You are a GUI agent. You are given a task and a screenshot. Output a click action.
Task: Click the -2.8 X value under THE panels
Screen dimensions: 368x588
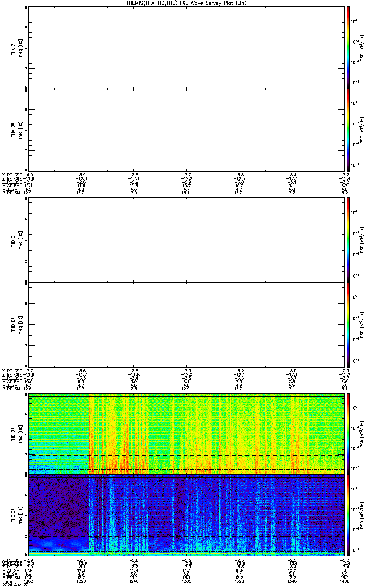[x=29, y=559]
